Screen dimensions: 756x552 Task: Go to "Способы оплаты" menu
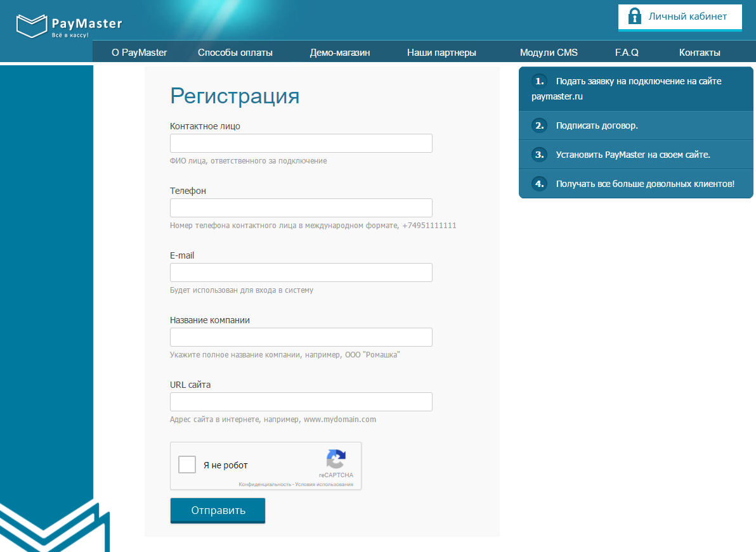click(235, 53)
